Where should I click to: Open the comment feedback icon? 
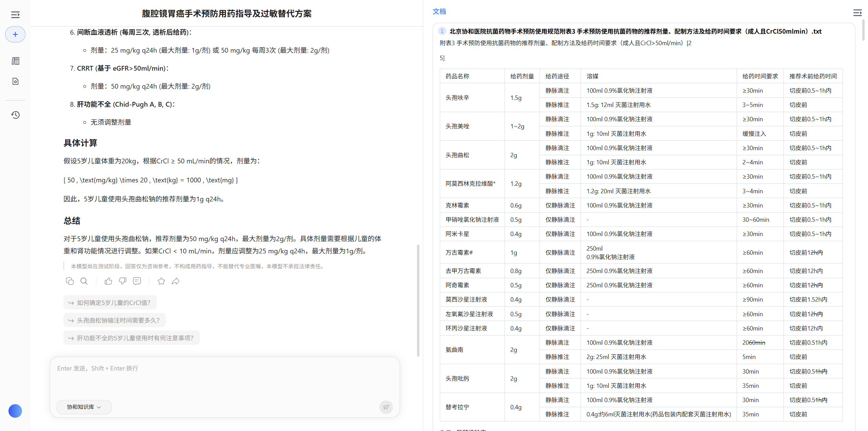tap(137, 281)
